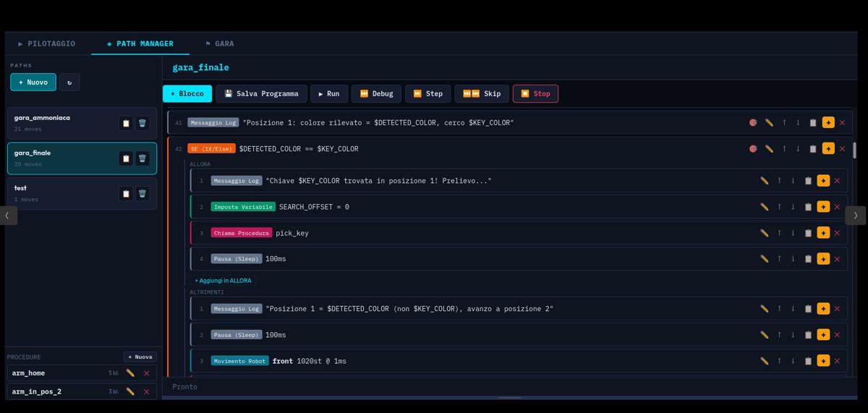Open the target icon on Messaggio Log row 41

click(x=753, y=123)
